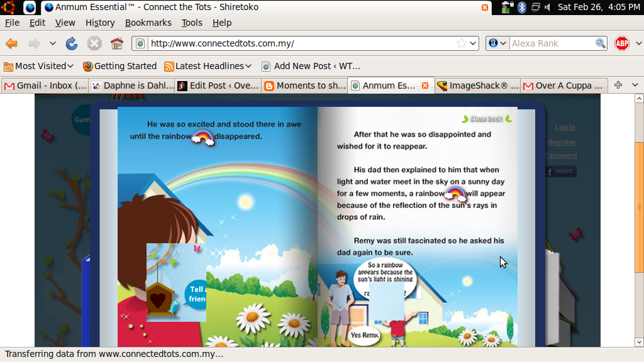644x362 pixels.
Task: Click the Shiretoko browser panel launcher icon
Action: (x=30, y=7)
